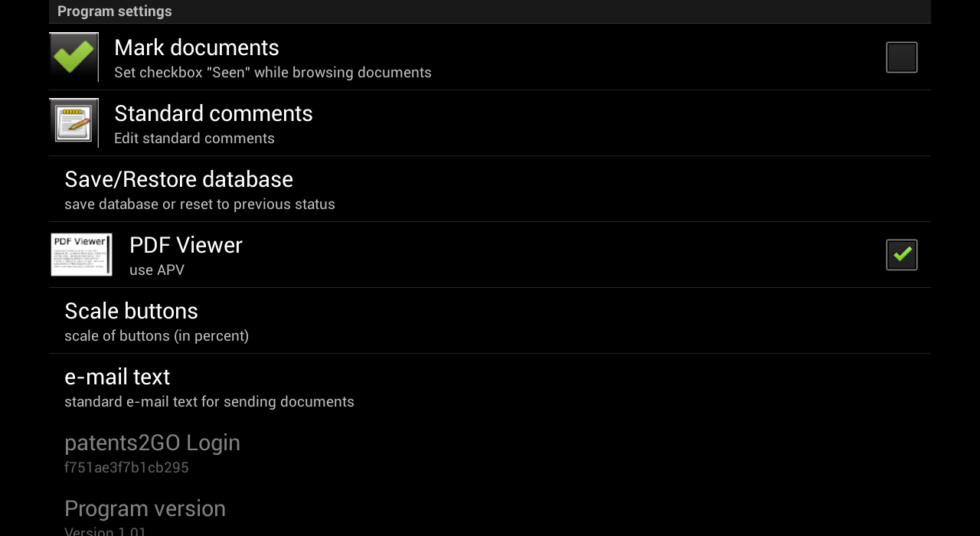This screenshot has height=536, width=980.
Task: Open the Standard comments setting title
Action: click(213, 113)
